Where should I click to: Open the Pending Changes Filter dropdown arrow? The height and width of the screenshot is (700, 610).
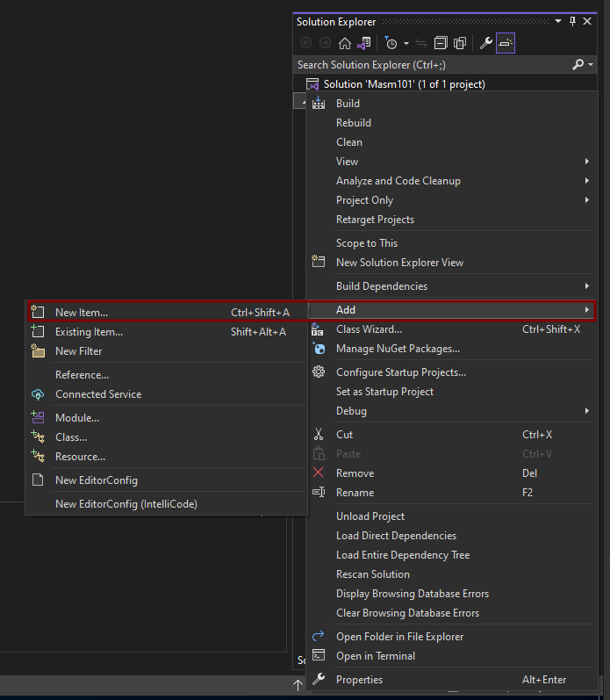coord(405,43)
